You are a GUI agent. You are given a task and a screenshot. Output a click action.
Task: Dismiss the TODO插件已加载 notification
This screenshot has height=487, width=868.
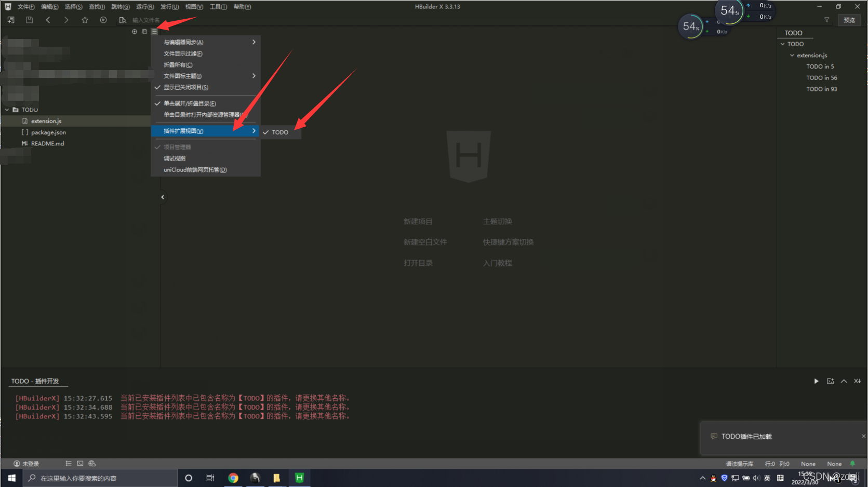pyautogui.click(x=863, y=436)
